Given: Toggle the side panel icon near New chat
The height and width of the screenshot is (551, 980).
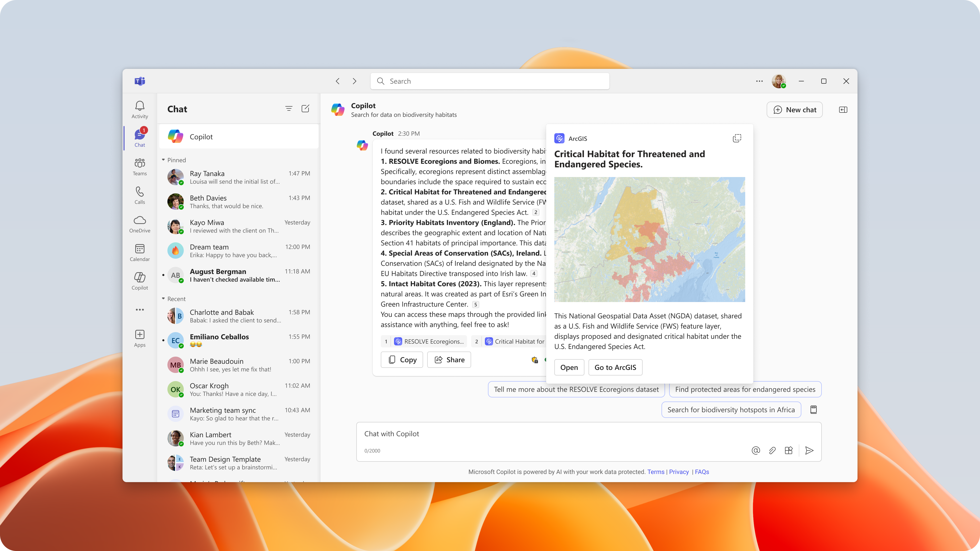Looking at the screenshot, I should click(843, 109).
